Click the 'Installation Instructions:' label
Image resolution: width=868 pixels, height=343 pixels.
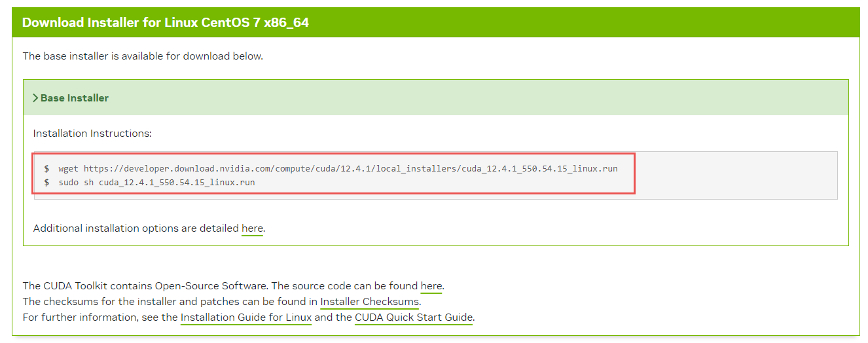point(92,134)
